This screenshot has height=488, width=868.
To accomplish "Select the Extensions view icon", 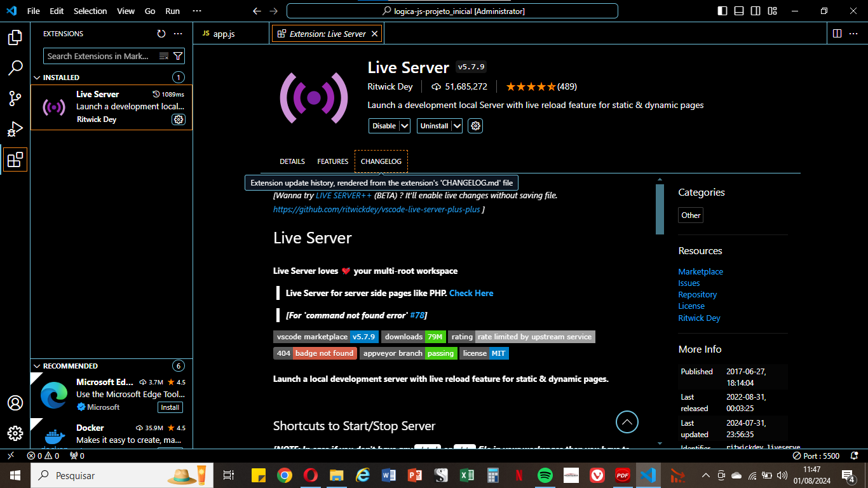I will pos(15,159).
